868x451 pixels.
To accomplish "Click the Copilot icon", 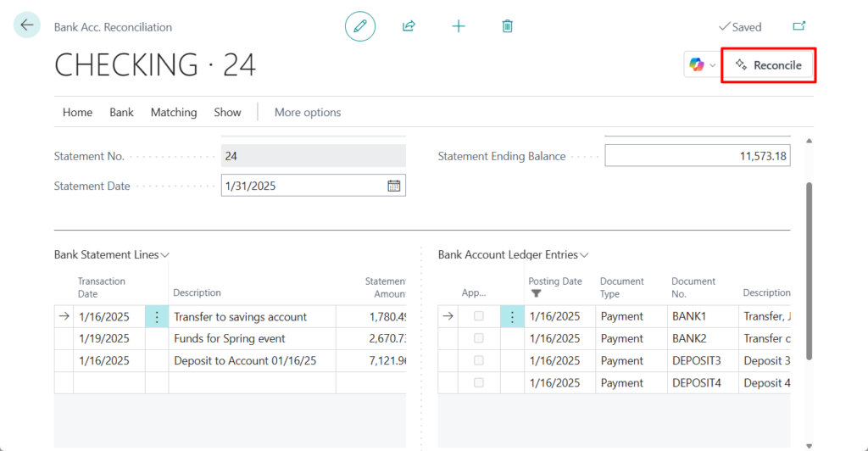I will click(x=697, y=65).
